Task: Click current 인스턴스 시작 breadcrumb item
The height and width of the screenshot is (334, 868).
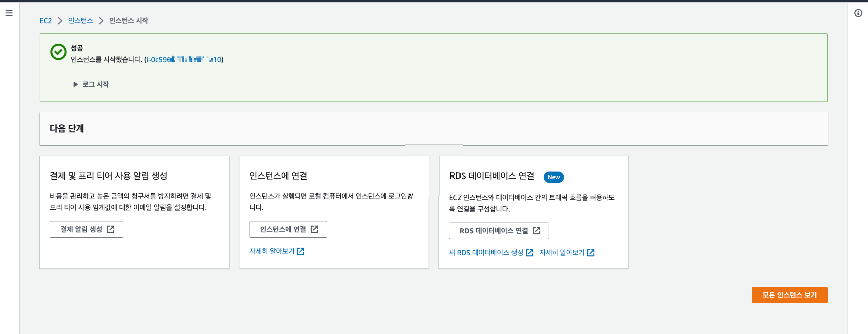Action: [x=128, y=21]
